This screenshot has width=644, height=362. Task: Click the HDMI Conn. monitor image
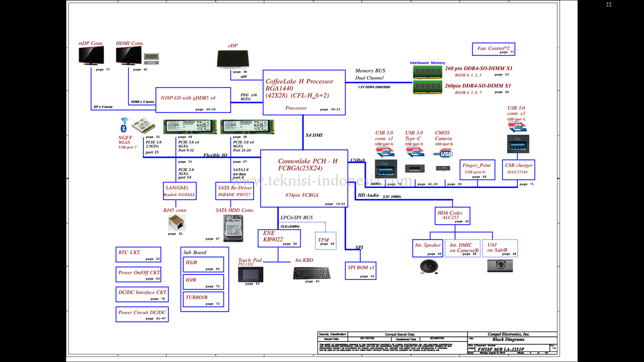pos(129,56)
